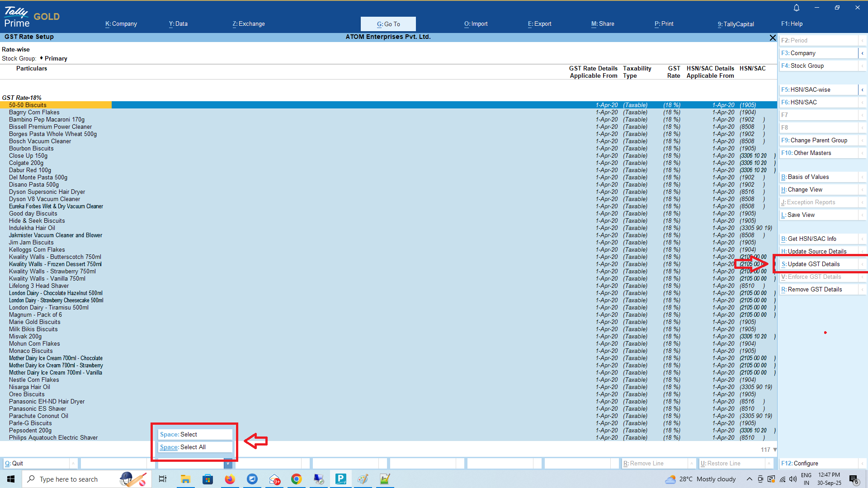Click the Windows Start button
This screenshot has height=488, width=868.
click(11, 479)
